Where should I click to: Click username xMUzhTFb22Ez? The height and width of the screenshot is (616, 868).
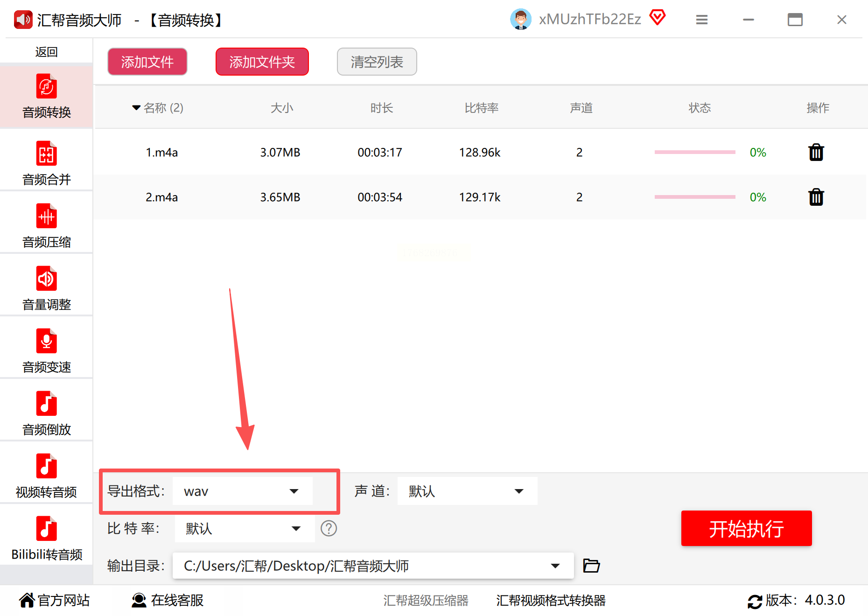coord(590,19)
